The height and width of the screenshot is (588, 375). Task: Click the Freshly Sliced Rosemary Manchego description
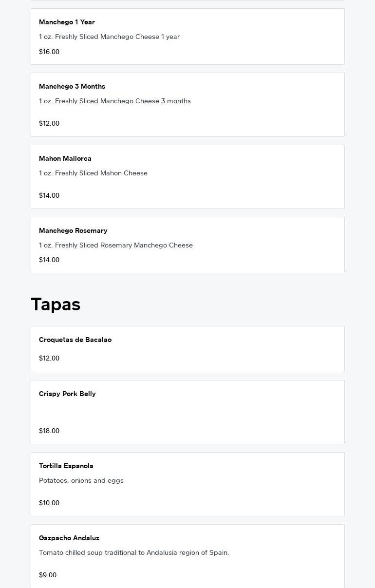coord(116,245)
